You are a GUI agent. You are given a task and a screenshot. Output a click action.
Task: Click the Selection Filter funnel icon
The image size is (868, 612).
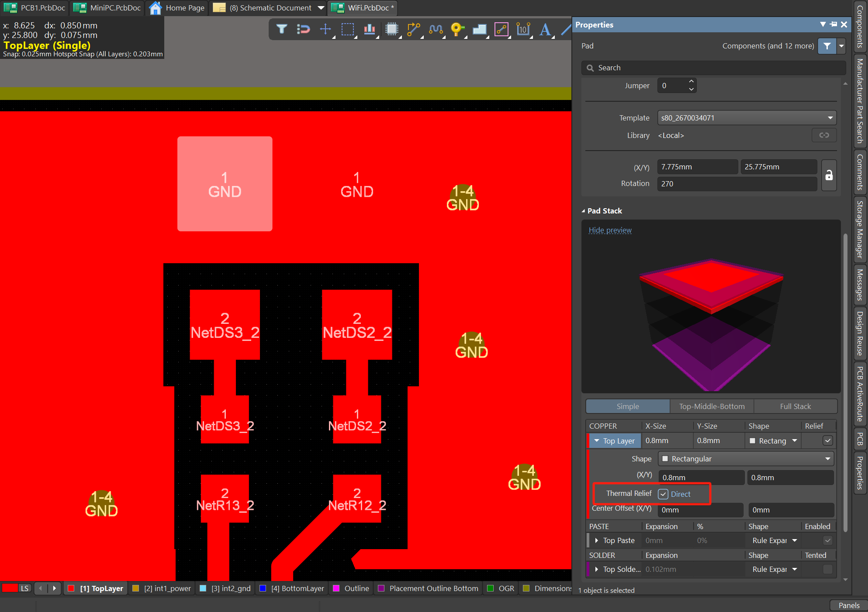[282, 29]
